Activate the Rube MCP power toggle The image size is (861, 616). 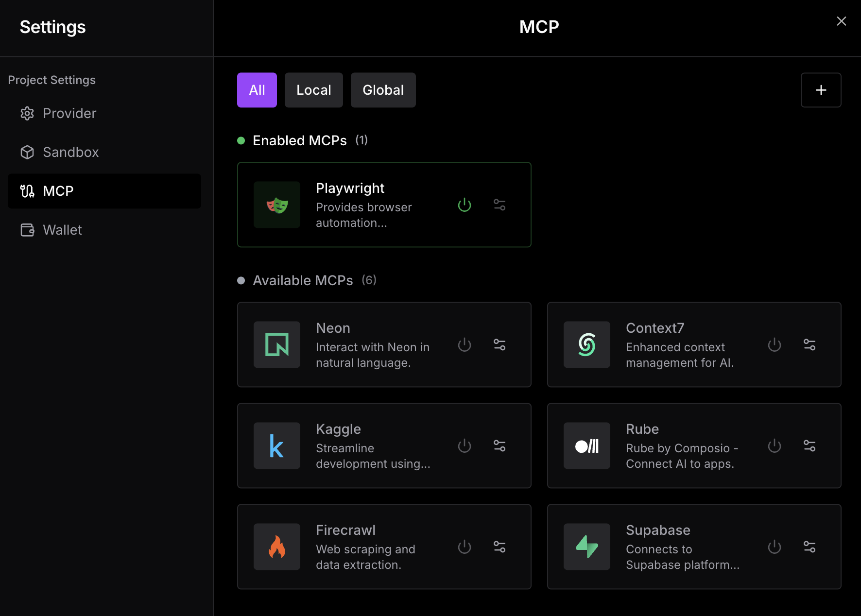point(775,446)
